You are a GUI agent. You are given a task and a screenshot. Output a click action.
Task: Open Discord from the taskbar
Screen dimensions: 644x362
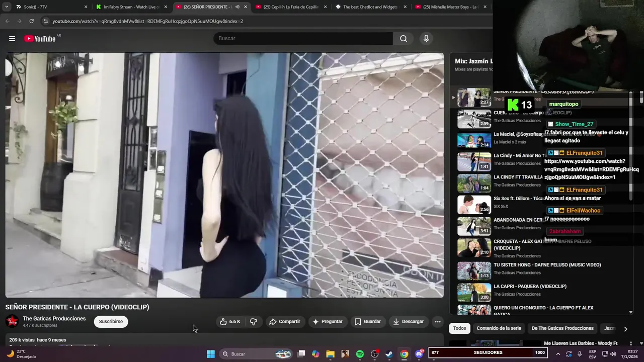[419, 354]
